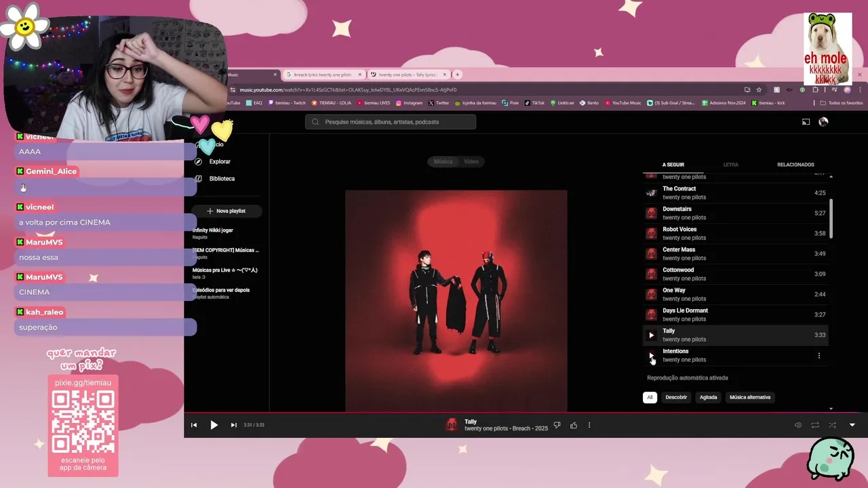
Task: Toggle repeat mode in player bar
Action: pyautogui.click(x=815, y=425)
